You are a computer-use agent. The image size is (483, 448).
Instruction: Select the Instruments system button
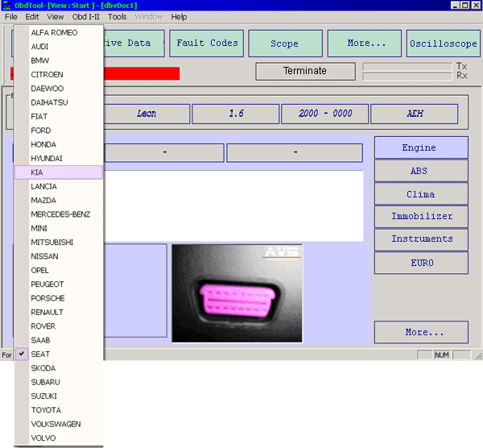click(x=421, y=239)
